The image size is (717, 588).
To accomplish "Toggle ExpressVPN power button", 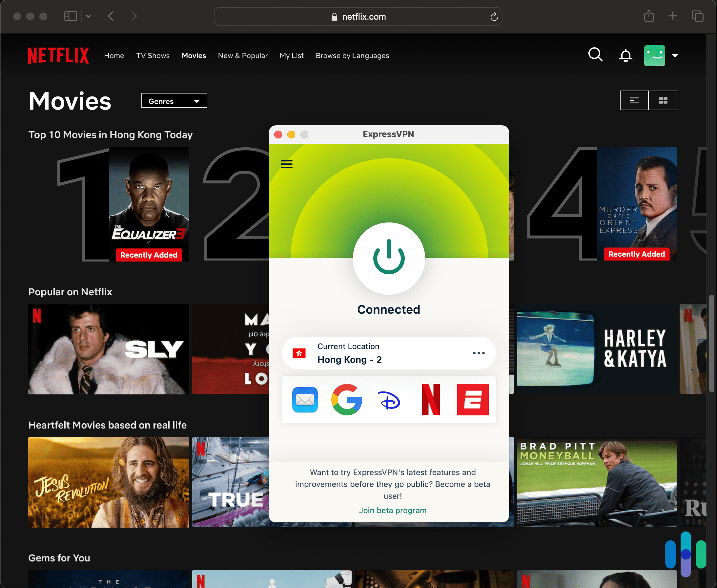I will [389, 258].
